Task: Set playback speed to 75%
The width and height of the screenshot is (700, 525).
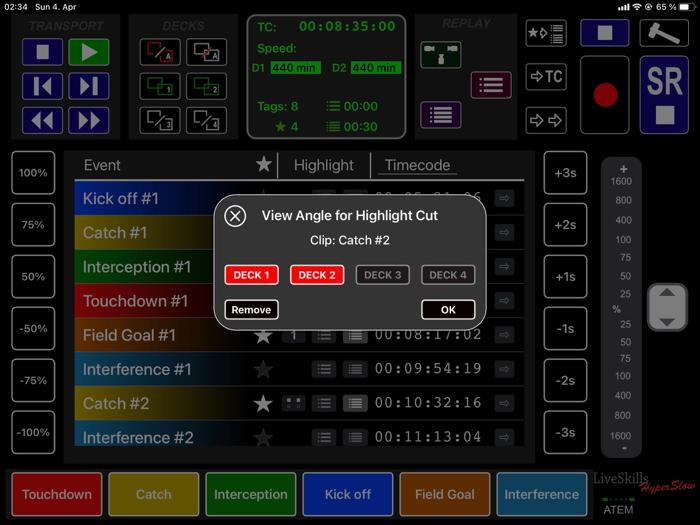Action: [33, 225]
